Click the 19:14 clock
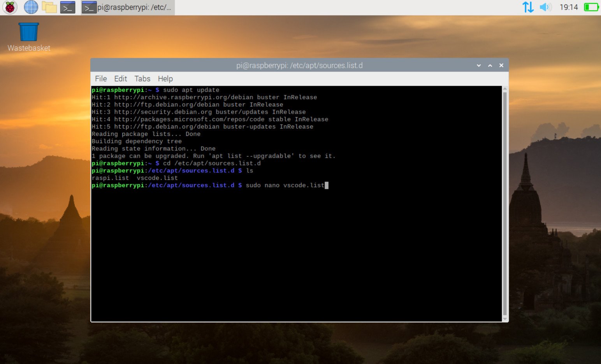The width and height of the screenshot is (601, 364). [568, 7]
